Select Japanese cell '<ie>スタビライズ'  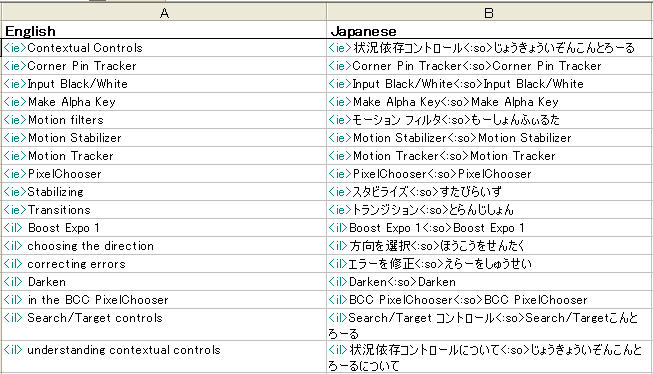(x=489, y=192)
